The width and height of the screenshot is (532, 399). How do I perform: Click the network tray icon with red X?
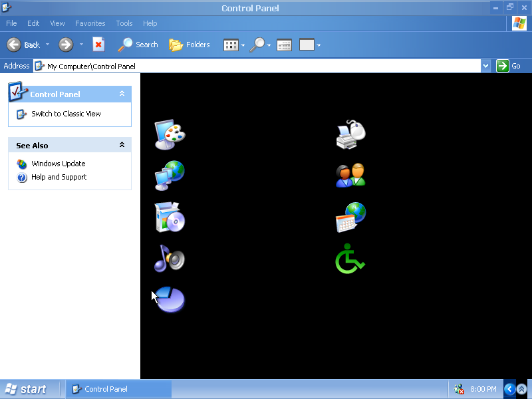(459, 389)
